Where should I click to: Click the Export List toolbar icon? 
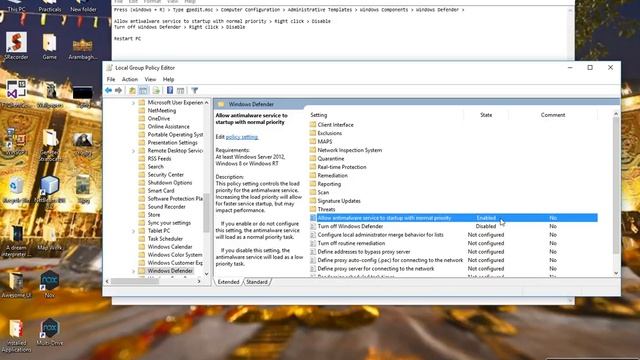[x=156, y=90]
